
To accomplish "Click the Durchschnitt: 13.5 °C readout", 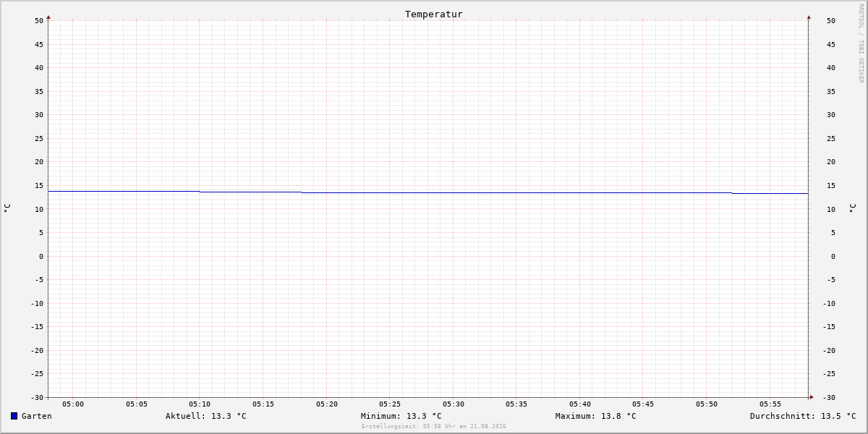I will click(803, 416).
